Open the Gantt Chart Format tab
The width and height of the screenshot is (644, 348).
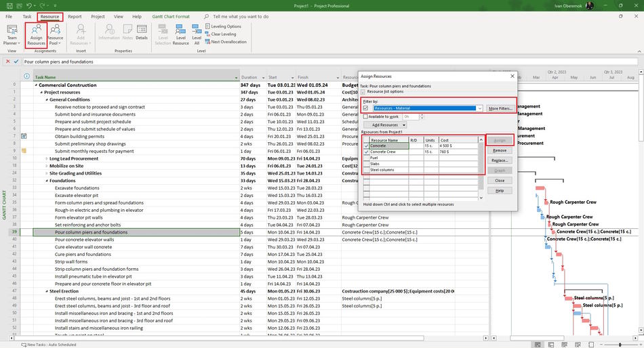(171, 16)
